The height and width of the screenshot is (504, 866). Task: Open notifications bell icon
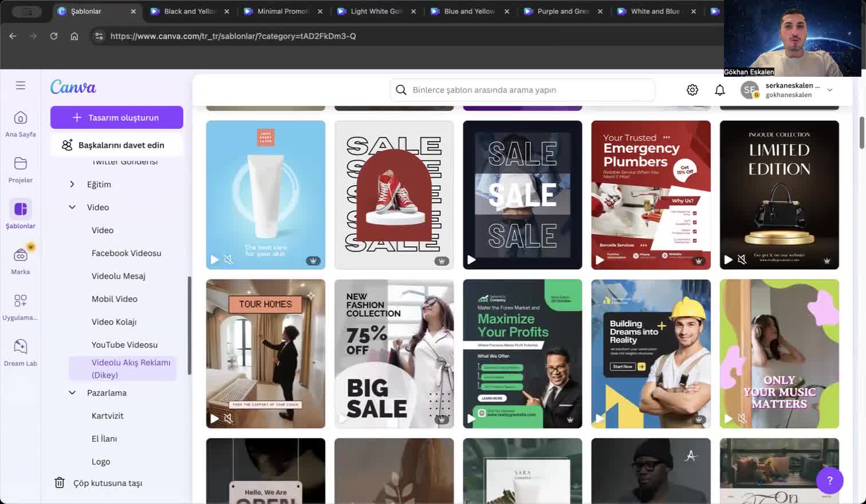point(720,90)
